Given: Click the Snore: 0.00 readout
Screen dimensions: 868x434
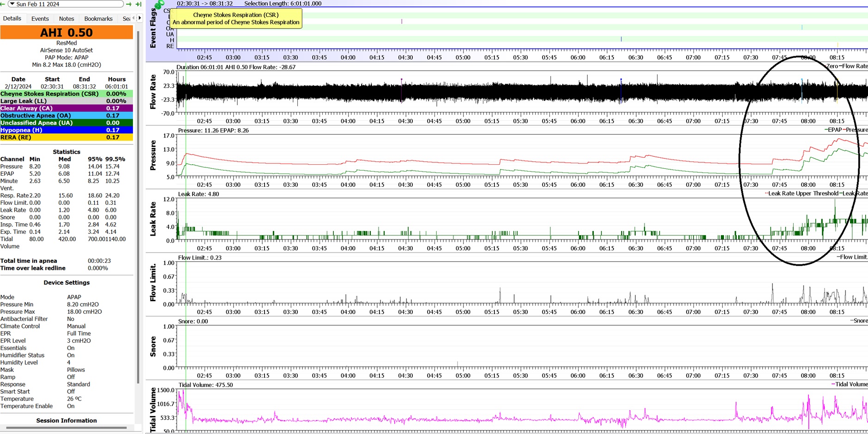Looking at the screenshot, I should pyautogui.click(x=193, y=321).
